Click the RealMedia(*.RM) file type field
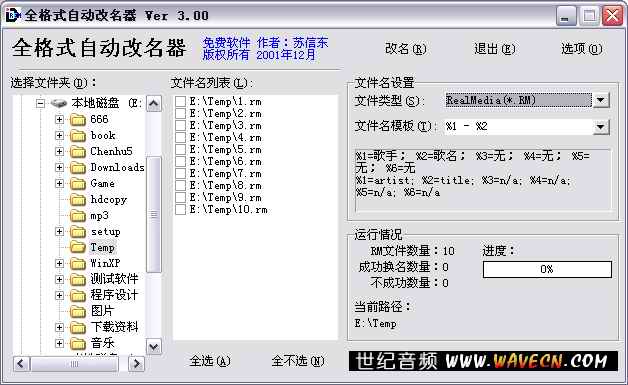 518,100
